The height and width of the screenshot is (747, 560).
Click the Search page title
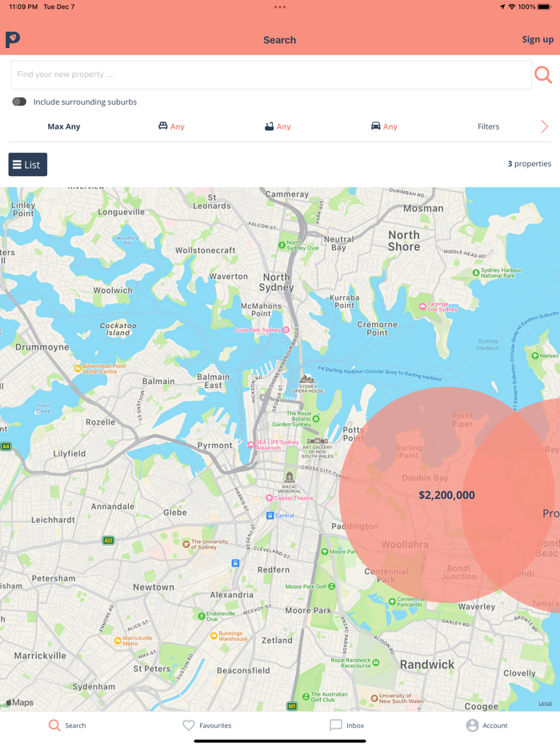[x=280, y=40]
